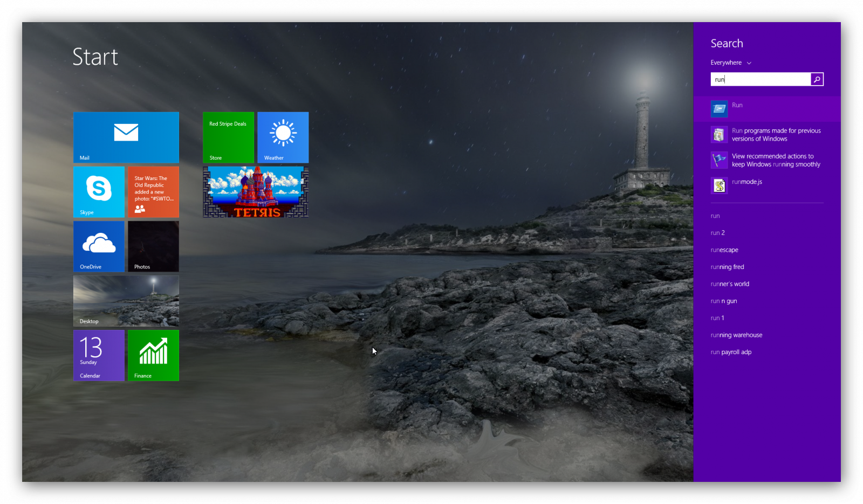This screenshot has height=504, width=863.
Task: Click the Run app result icon
Action: coord(719,109)
